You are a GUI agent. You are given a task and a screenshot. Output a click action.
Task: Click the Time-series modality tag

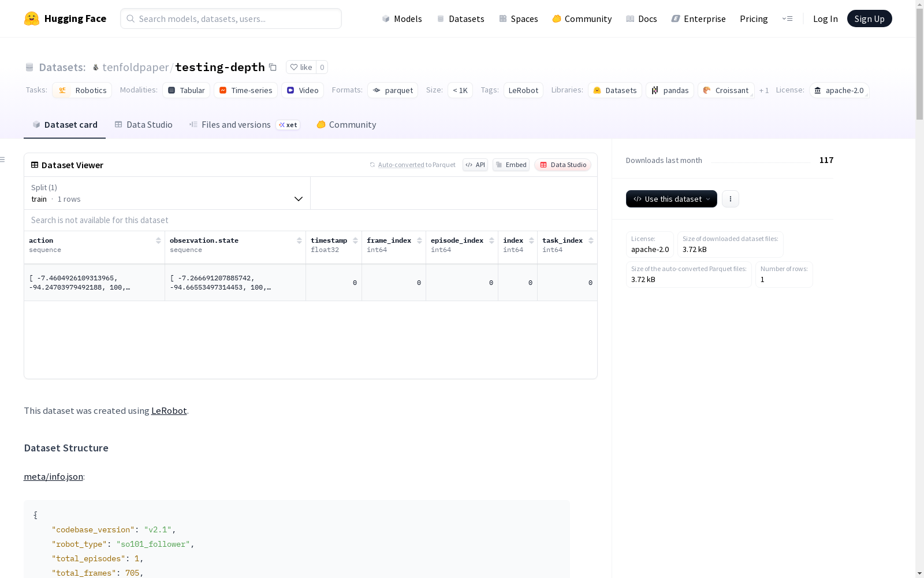(x=245, y=90)
